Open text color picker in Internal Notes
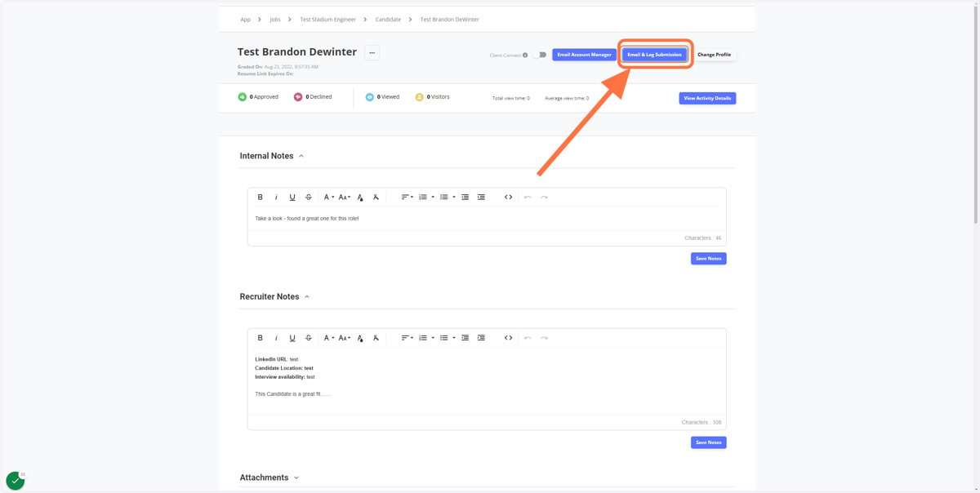Screen dimensions: 980x493 pos(360,198)
